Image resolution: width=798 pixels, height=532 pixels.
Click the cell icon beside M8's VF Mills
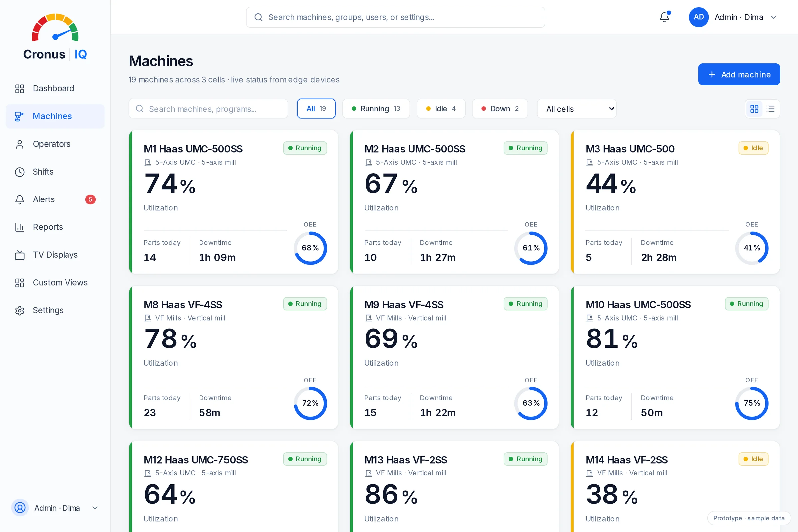[148, 318]
